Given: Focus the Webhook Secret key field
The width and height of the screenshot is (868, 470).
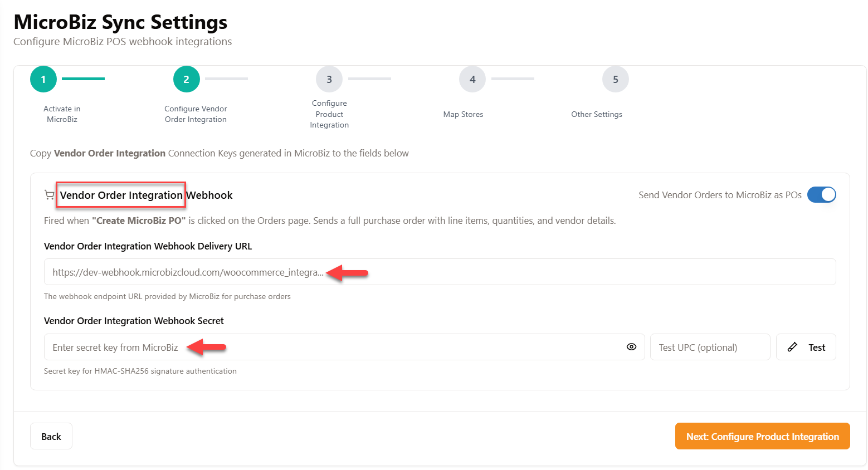Looking at the screenshot, I should tap(344, 347).
